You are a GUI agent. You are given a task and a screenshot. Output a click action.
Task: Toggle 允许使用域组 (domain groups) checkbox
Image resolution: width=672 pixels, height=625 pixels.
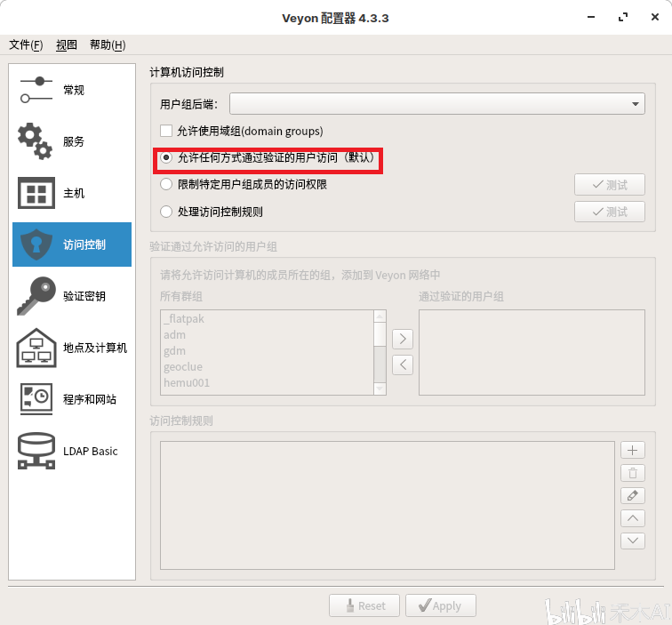[x=166, y=131]
